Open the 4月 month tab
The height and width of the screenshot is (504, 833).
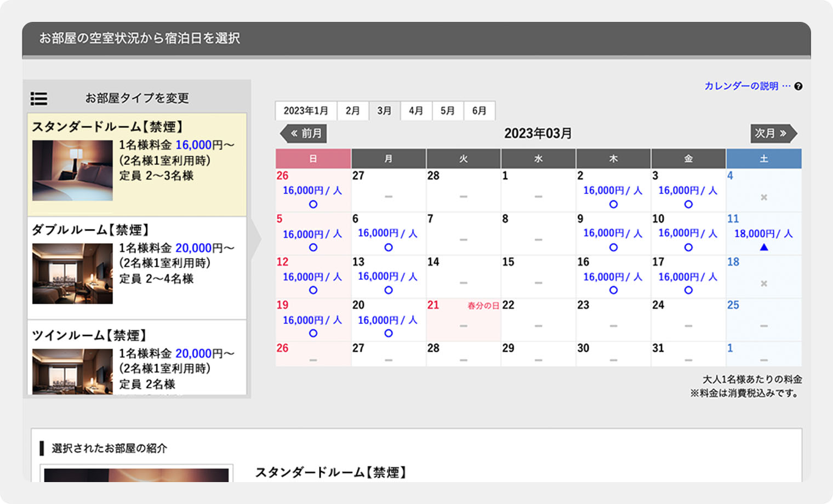click(x=416, y=111)
